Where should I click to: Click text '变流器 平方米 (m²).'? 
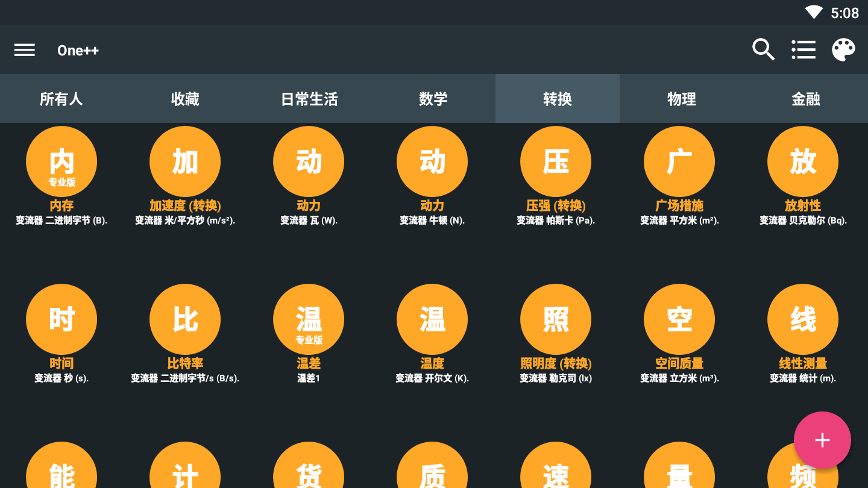(x=679, y=221)
